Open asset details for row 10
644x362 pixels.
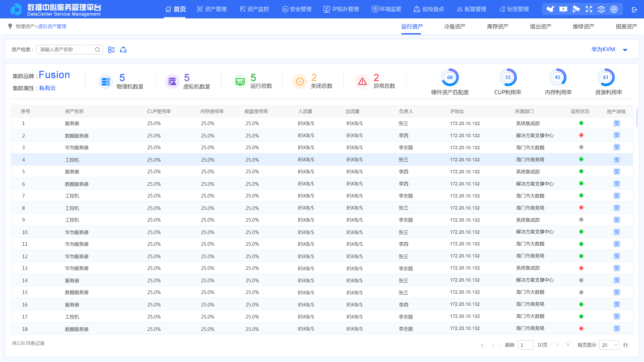(x=617, y=232)
